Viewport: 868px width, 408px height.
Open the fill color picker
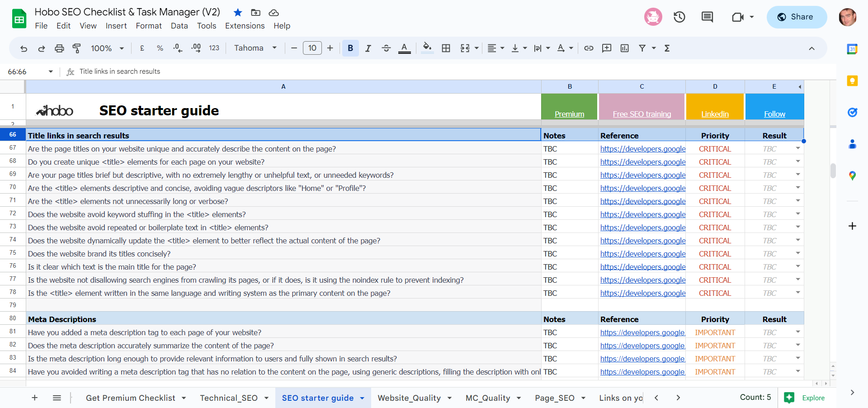pyautogui.click(x=427, y=48)
